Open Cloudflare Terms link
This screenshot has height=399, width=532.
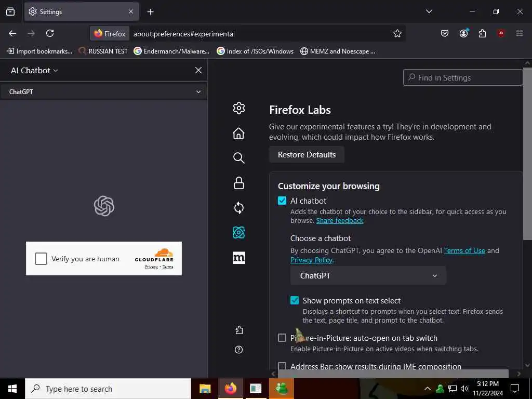[168, 267]
